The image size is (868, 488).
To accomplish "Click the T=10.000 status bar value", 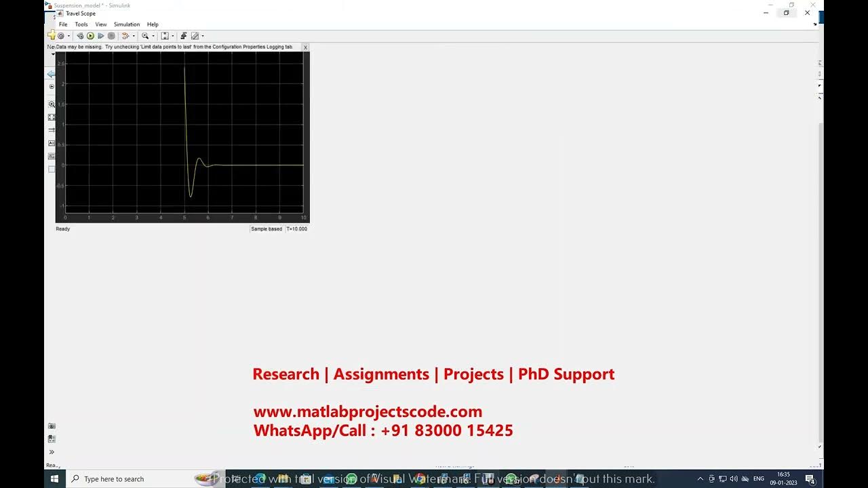I will (296, 229).
